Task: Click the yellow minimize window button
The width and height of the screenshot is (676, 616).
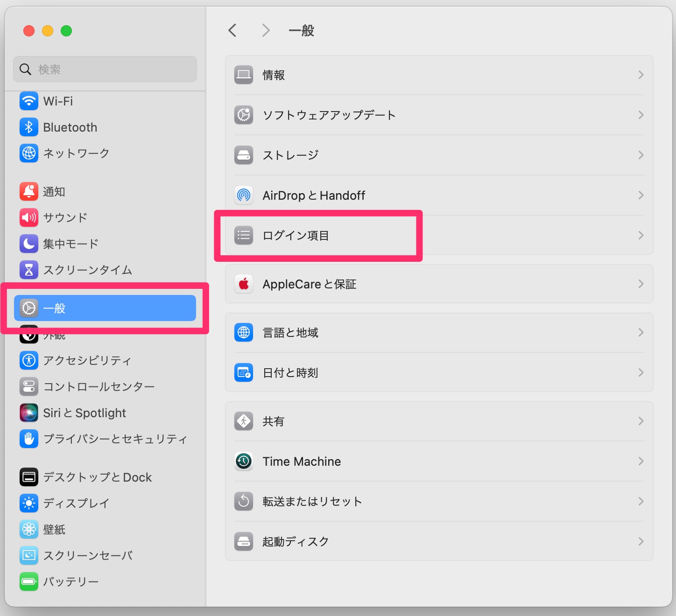Action: pos(48,31)
